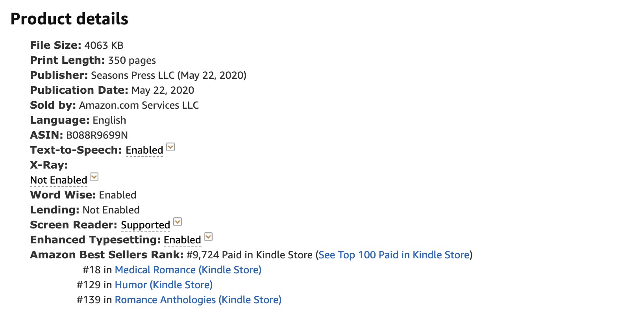This screenshot has width=644, height=319.
Task: Click the Seasons Press LLC publisher text
Action: (133, 75)
